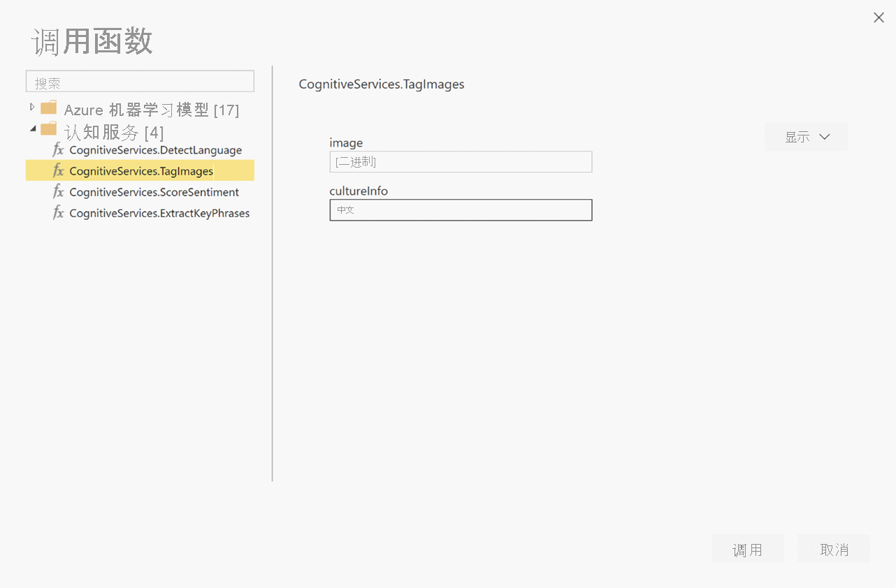Image resolution: width=896 pixels, height=588 pixels.
Task: Click the fx icon beside CognitiveServices.TagImages
Action: tap(59, 170)
